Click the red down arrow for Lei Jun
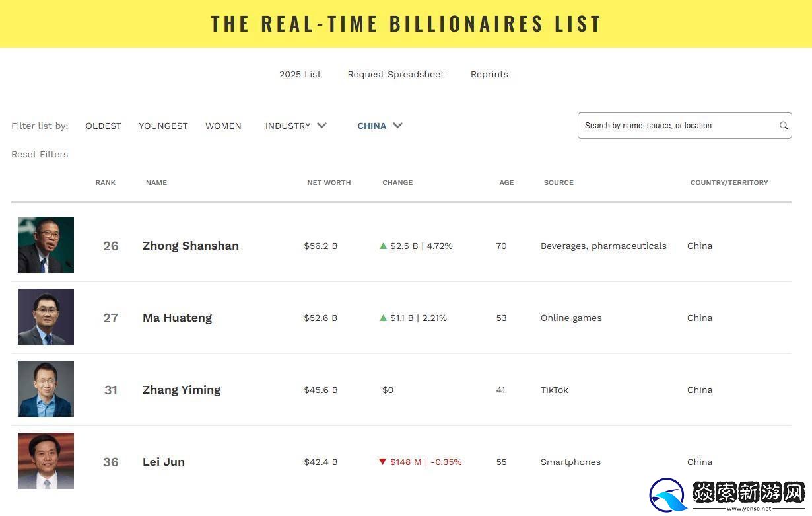 [x=382, y=462]
